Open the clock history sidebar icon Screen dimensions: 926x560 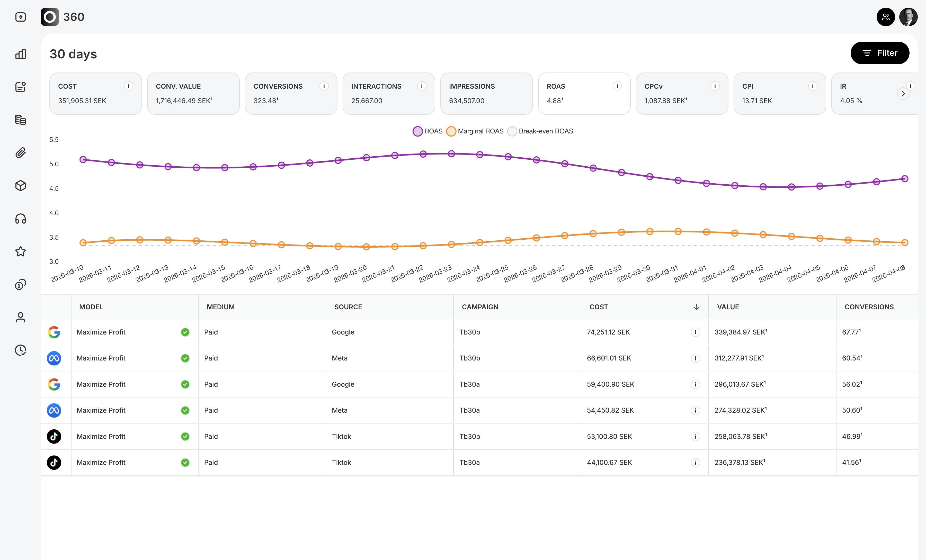(20, 350)
